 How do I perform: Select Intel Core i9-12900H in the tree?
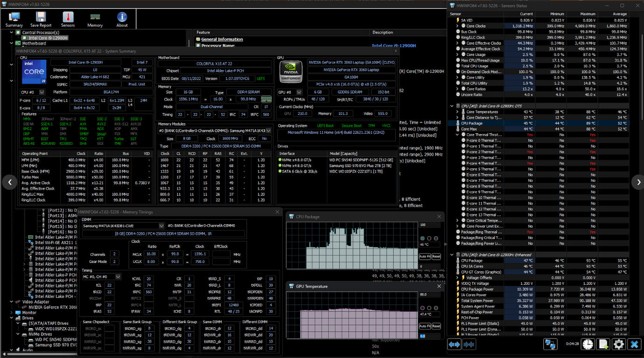[48, 38]
